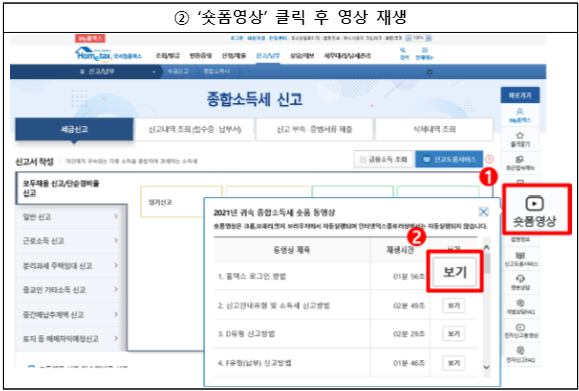This screenshot has width=579, height=391.
Task: Expand 토지 등 매매차익예정신고 chevron
Action: click(116, 338)
